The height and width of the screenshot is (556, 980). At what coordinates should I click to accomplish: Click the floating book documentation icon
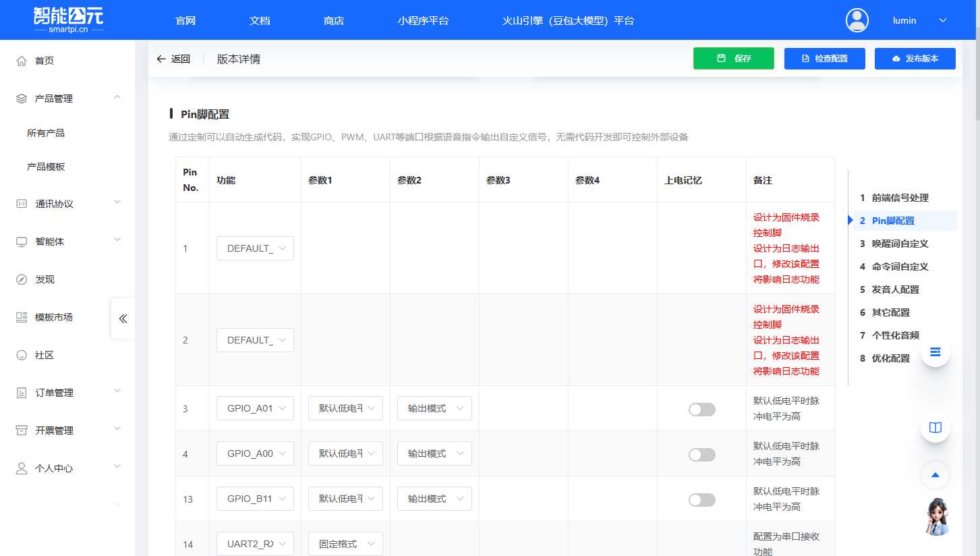(x=935, y=428)
